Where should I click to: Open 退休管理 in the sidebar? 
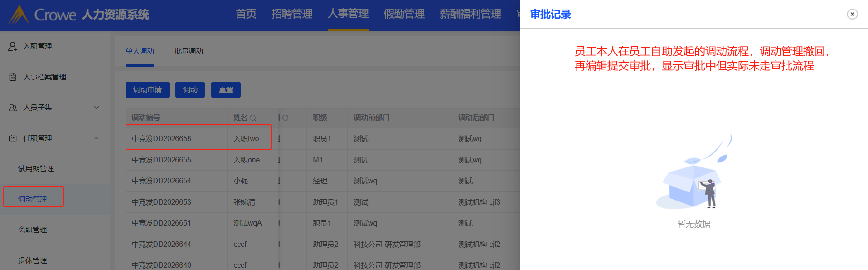33,260
